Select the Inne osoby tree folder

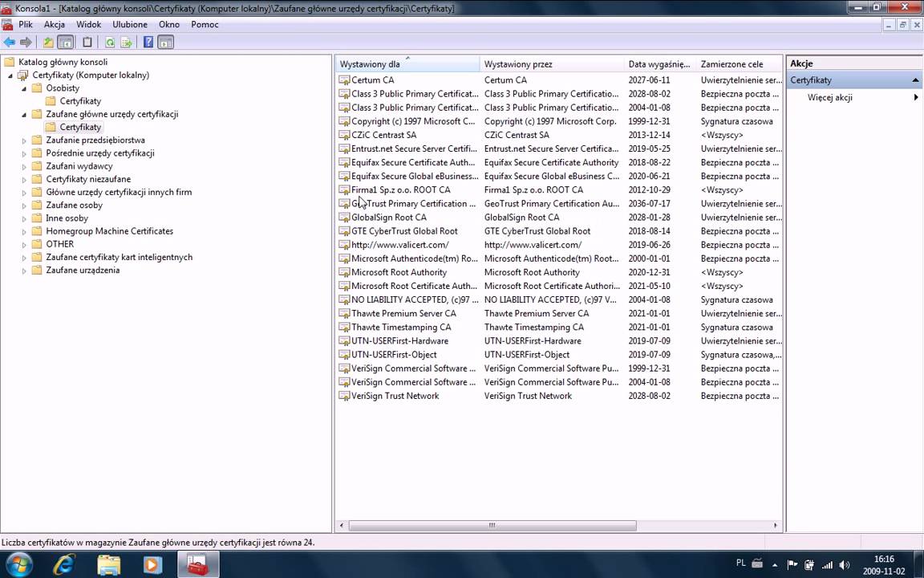click(x=67, y=218)
